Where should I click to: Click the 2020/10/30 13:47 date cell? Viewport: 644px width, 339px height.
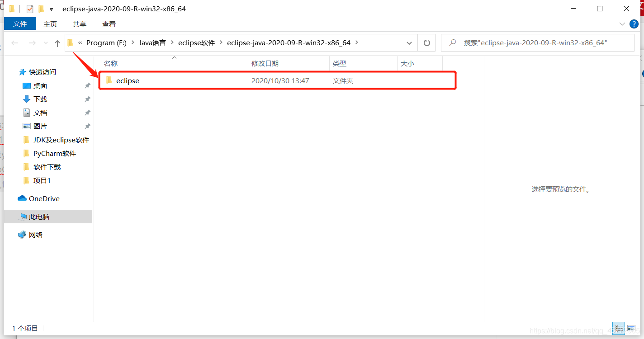[280, 81]
